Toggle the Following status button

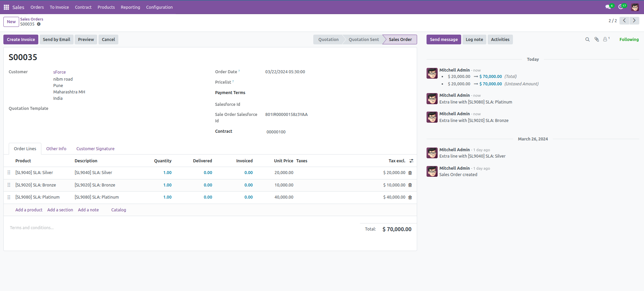(629, 40)
